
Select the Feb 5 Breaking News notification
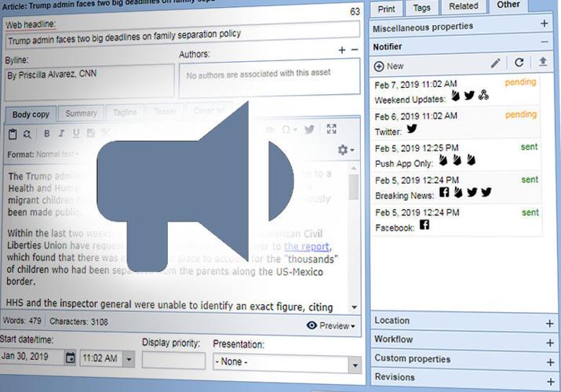pos(457,188)
